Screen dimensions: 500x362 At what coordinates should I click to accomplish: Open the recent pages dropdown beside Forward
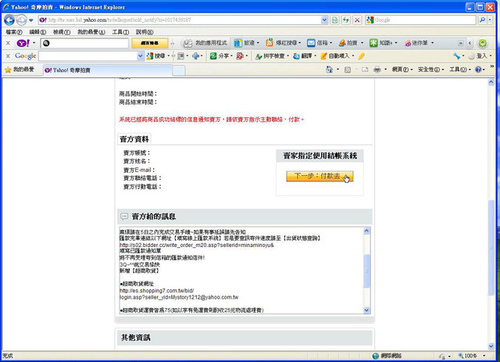(x=31, y=21)
